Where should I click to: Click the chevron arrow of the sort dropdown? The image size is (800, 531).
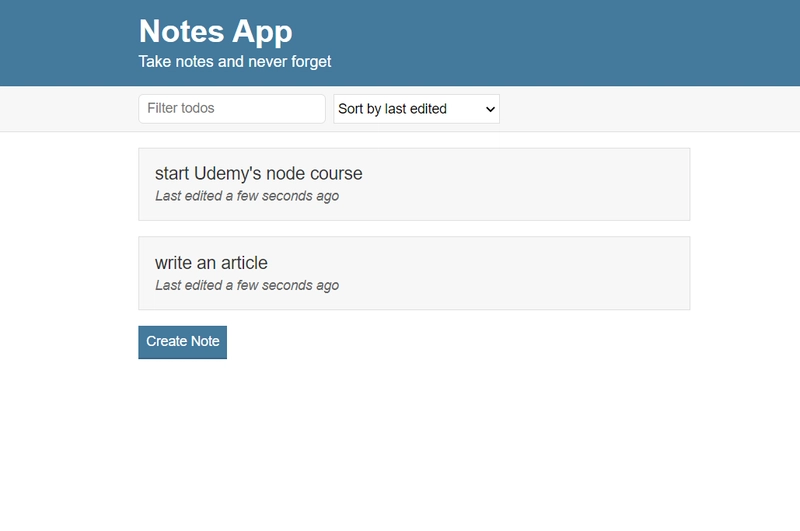pos(490,109)
